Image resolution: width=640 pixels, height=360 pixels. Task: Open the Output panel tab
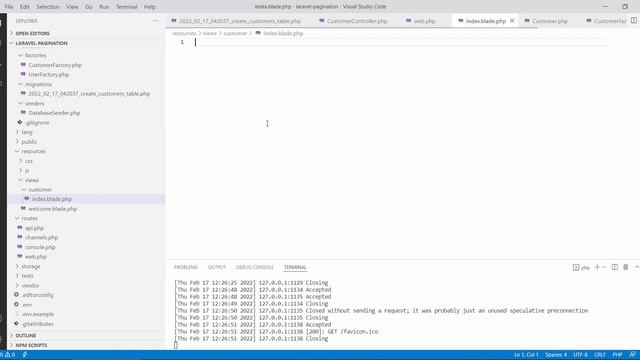point(217,267)
